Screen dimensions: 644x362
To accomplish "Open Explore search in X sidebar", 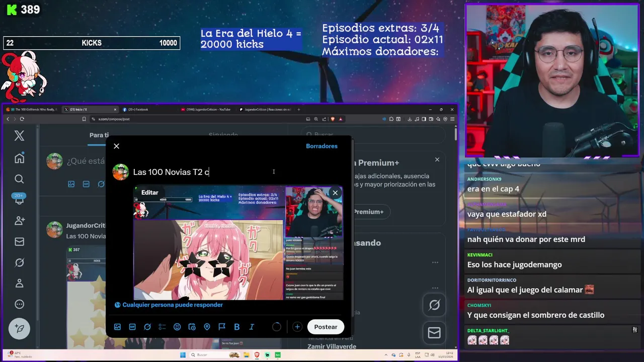I will (19, 179).
